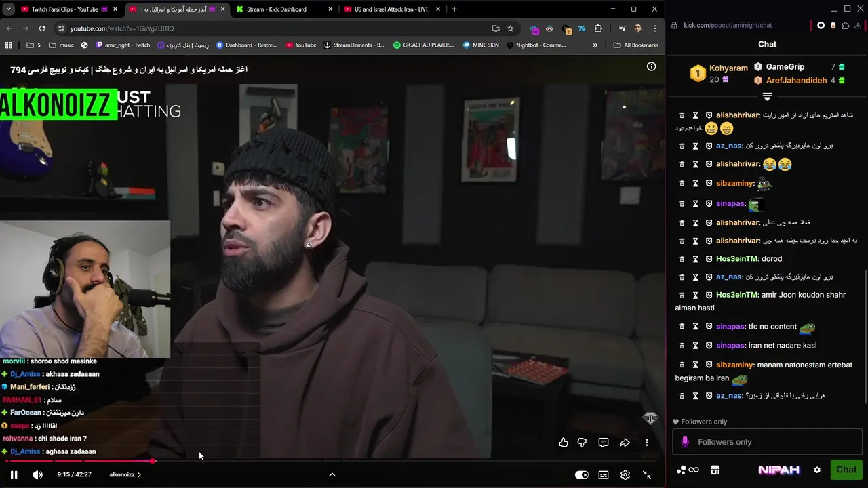The width and height of the screenshot is (868, 488).
Task: Bookmark this page with star icon
Action: click(510, 28)
